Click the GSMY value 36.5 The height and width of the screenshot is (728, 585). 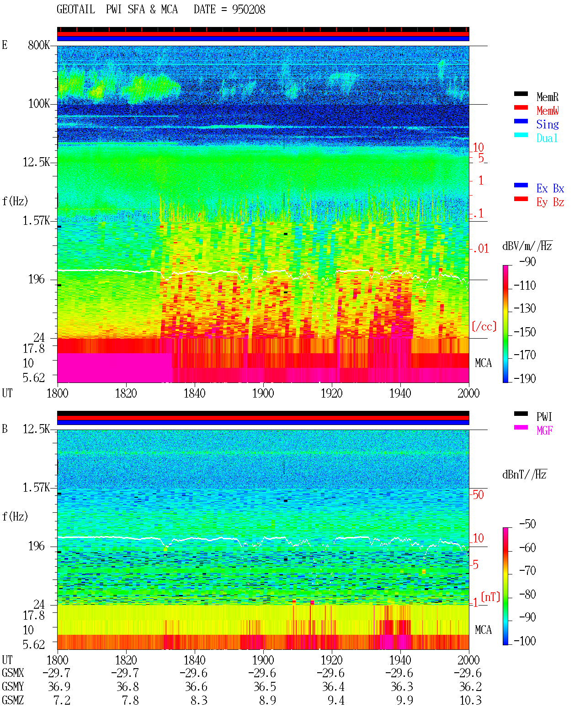(265, 686)
